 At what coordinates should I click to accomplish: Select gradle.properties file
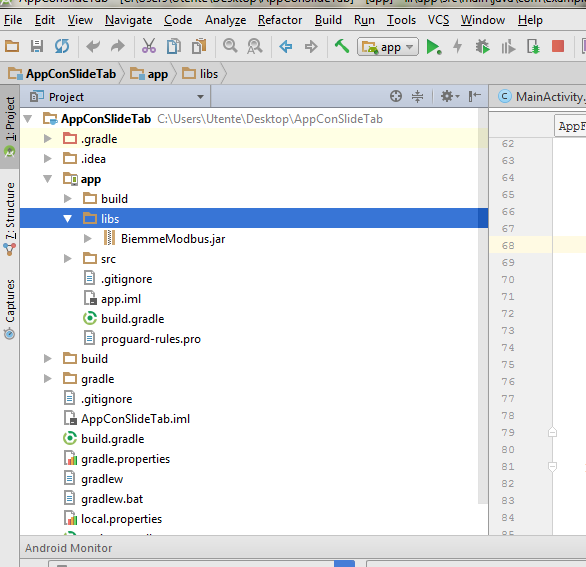(x=125, y=459)
